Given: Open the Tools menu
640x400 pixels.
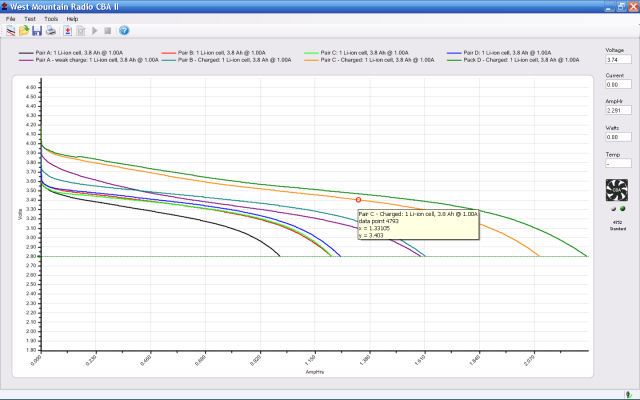Looking at the screenshot, I should pos(51,19).
